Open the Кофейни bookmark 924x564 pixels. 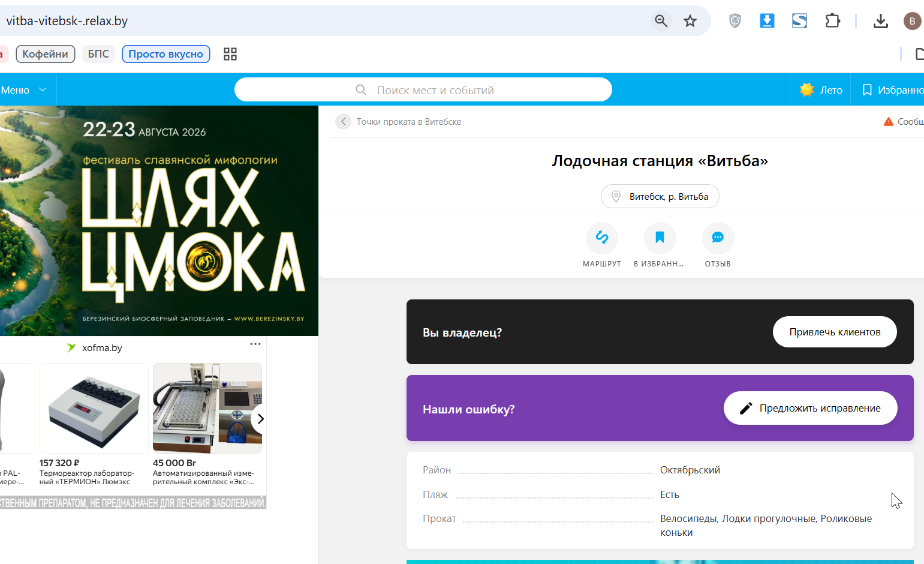tap(46, 54)
